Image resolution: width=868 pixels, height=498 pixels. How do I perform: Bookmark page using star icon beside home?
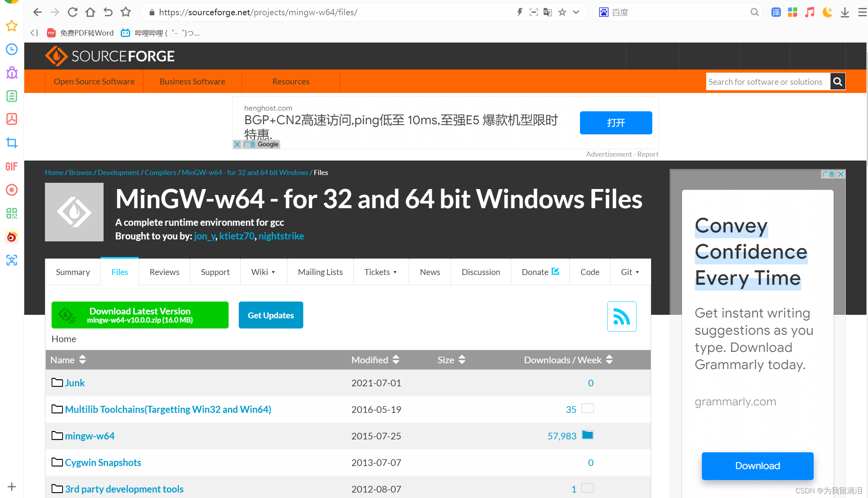pyautogui.click(x=125, y=12)
